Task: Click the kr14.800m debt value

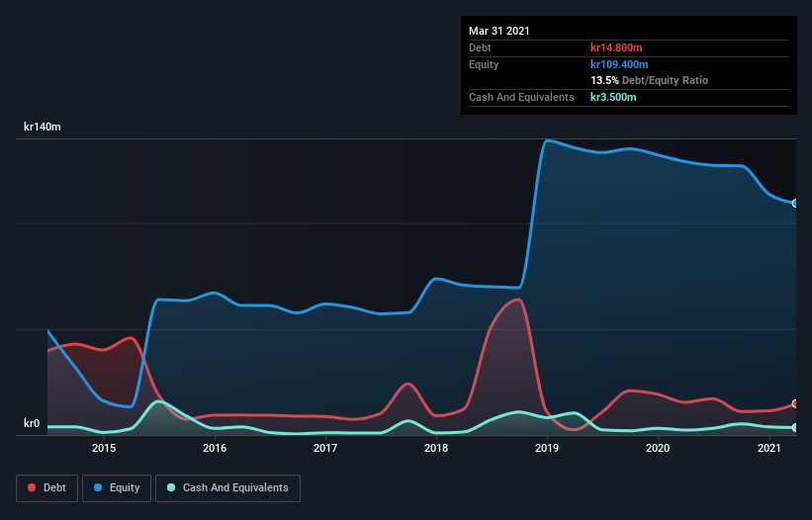Action: click(x=616, y=47)
